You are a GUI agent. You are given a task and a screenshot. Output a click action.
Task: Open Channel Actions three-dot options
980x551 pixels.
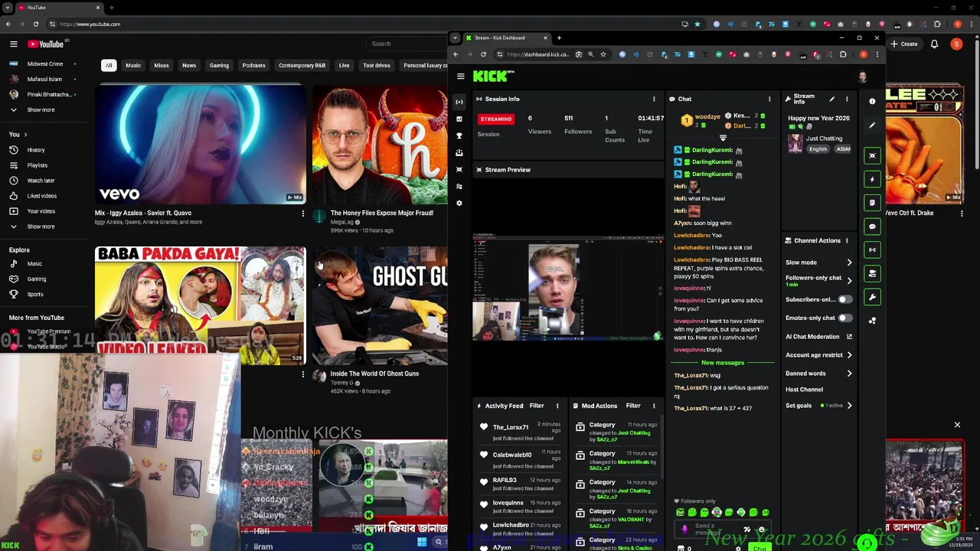(847, 240)
